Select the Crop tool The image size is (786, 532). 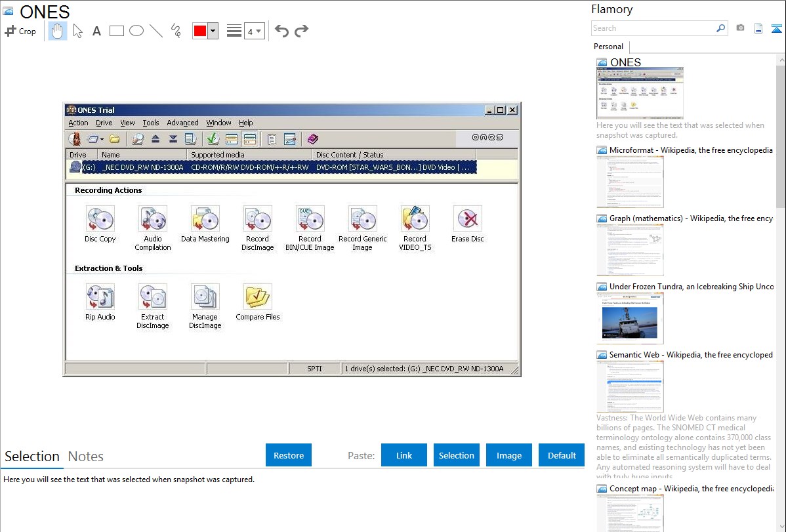pyautogui.click(x=20, y=31)
